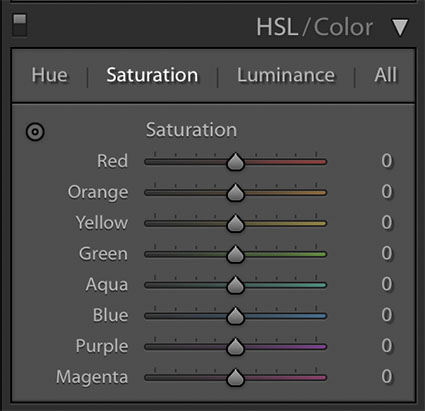Click the HSL panel title
This screenshot has height=411, width=425.
(277, 27)
